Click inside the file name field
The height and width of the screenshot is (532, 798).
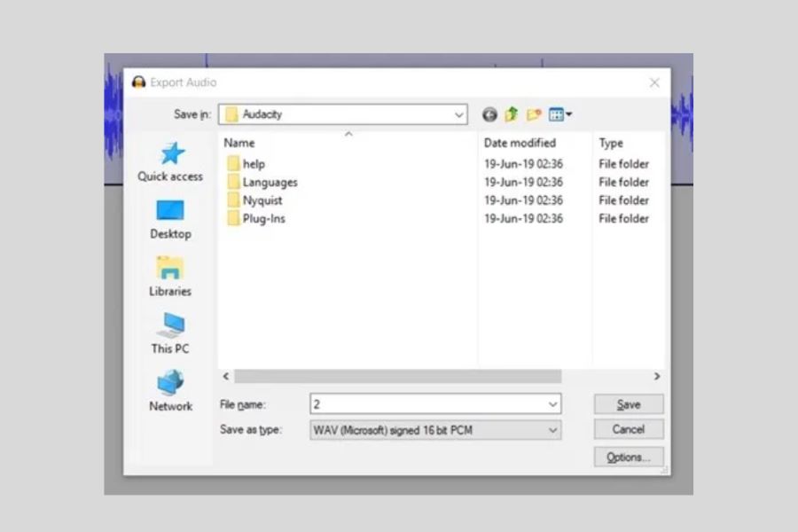pyautogui.click(x=399, y=403)
